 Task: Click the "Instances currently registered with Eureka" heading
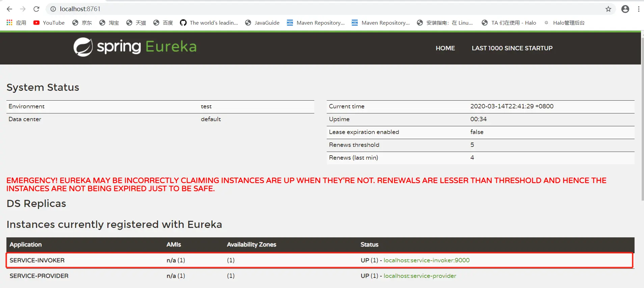[x=114, y=225]
